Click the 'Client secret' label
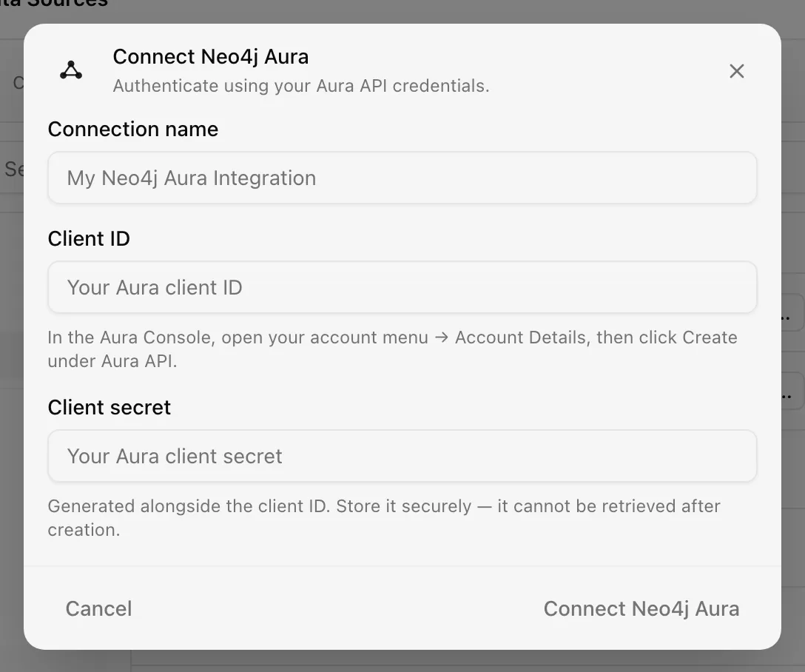Viewport: 805px width, 672px height. (x=109, y=407)
